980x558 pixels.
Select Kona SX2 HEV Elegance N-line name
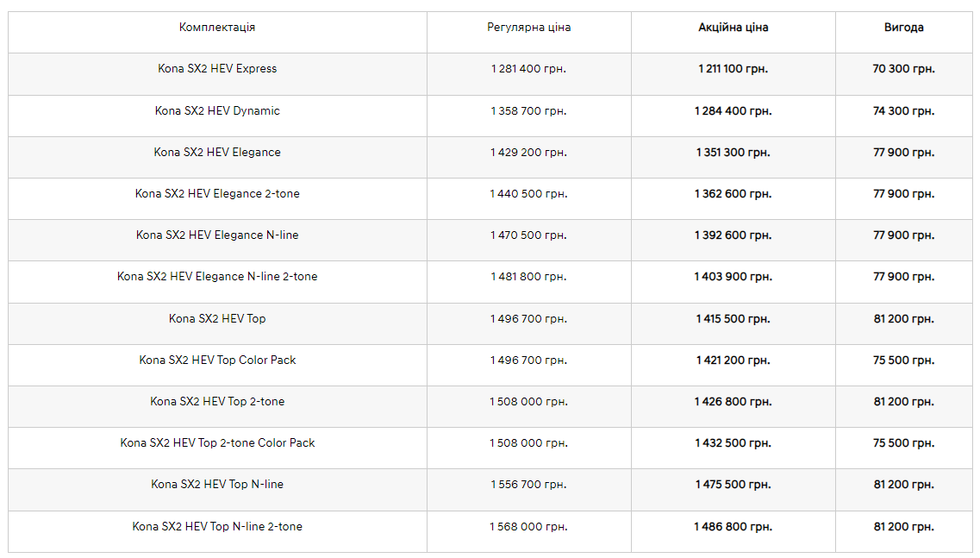point(217,235)
